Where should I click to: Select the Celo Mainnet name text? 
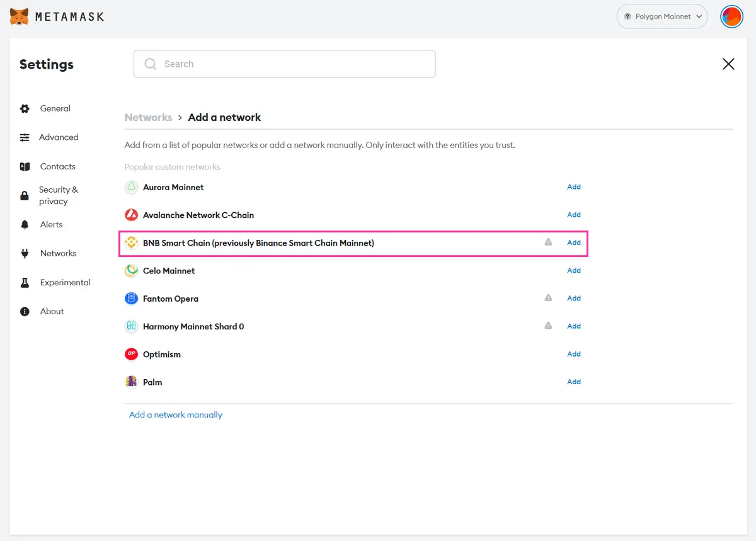point(169,271)
